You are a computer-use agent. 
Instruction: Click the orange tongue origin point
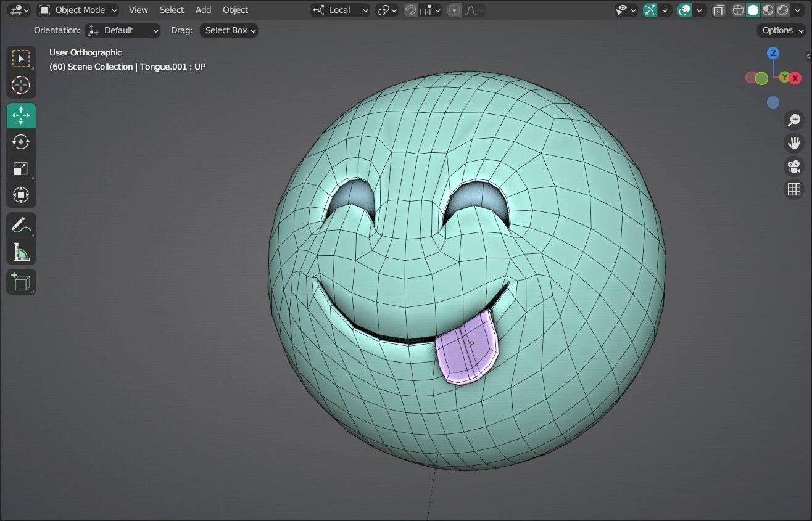[472, 343]
